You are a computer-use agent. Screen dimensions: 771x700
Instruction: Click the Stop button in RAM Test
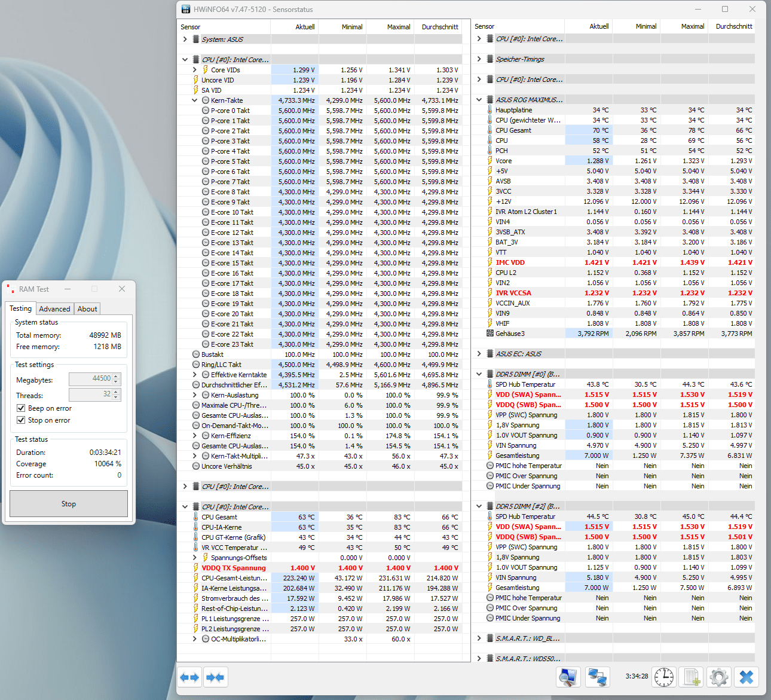click(x=69, y=504)
